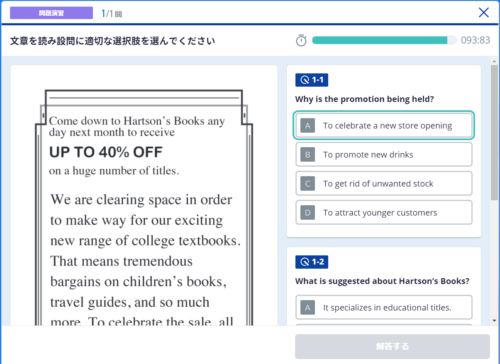500x364 pixels.
Task: Click the 'UP TO 40% OFF' heading
Action: (106, 152)
